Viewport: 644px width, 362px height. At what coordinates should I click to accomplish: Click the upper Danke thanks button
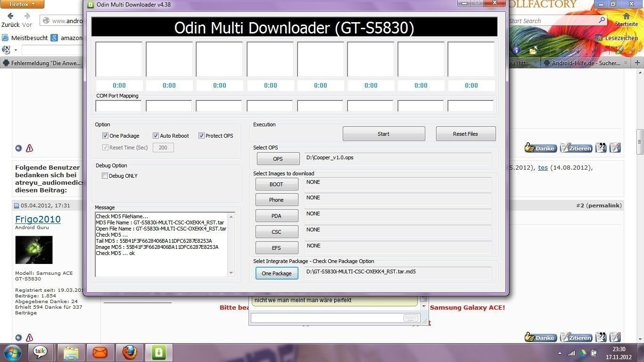click(541, 148)
